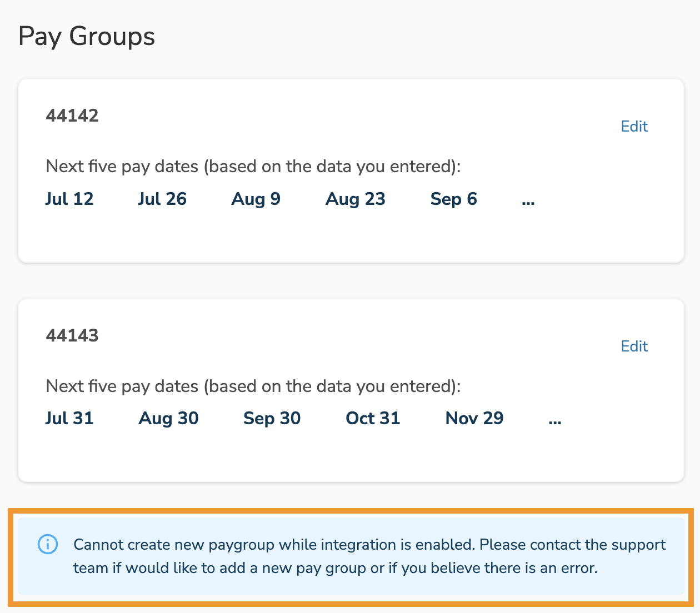
Task: Edit pay group 44143
Action: [634, 346]
